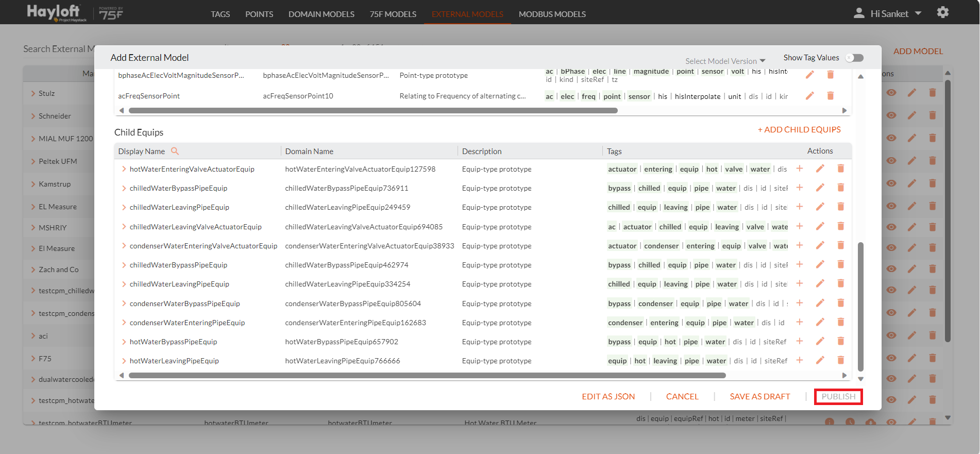The height and width of the screenshot is (454, 980).
Task: Expand condenserWaterBypassPipeEquip row
Action: point(124,304)
